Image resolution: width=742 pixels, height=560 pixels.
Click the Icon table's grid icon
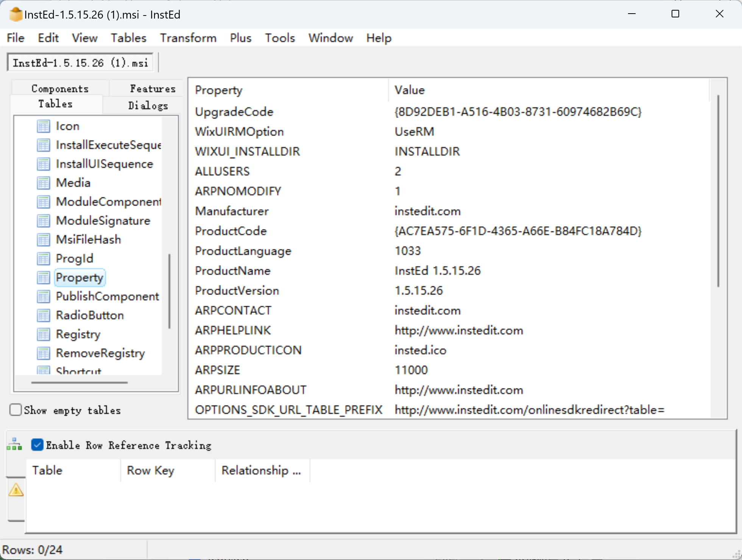44,126
